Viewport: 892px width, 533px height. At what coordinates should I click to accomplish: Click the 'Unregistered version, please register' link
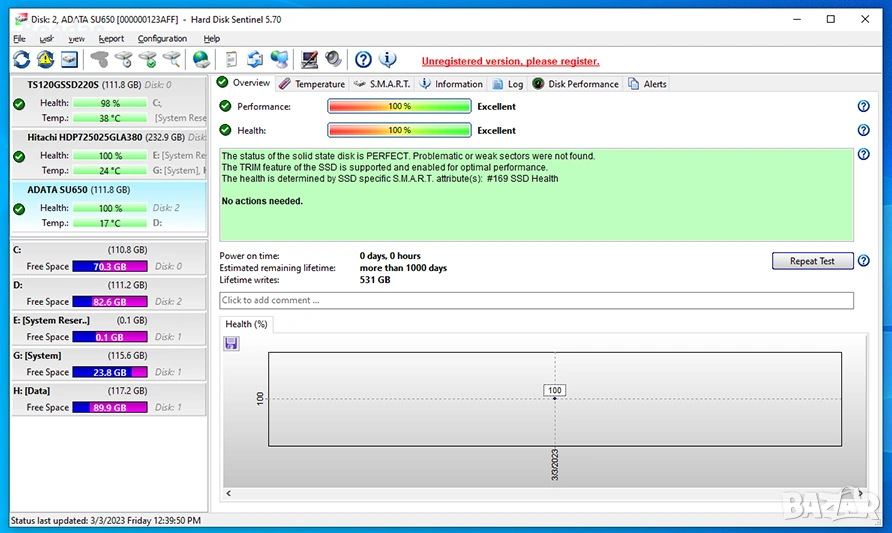510,61
